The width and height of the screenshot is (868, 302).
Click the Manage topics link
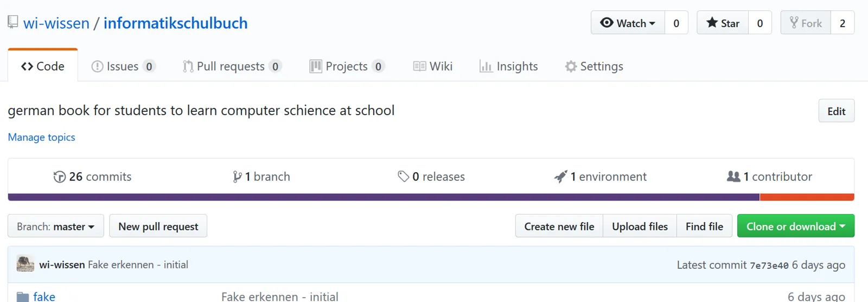pyautogui.click(x=41, y=137)
